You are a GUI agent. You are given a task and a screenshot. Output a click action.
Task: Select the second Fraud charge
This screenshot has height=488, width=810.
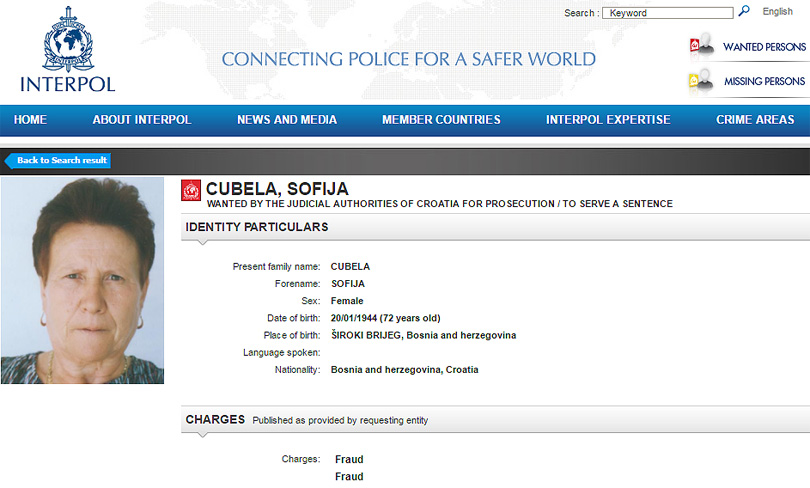click(x=349, y=476)
